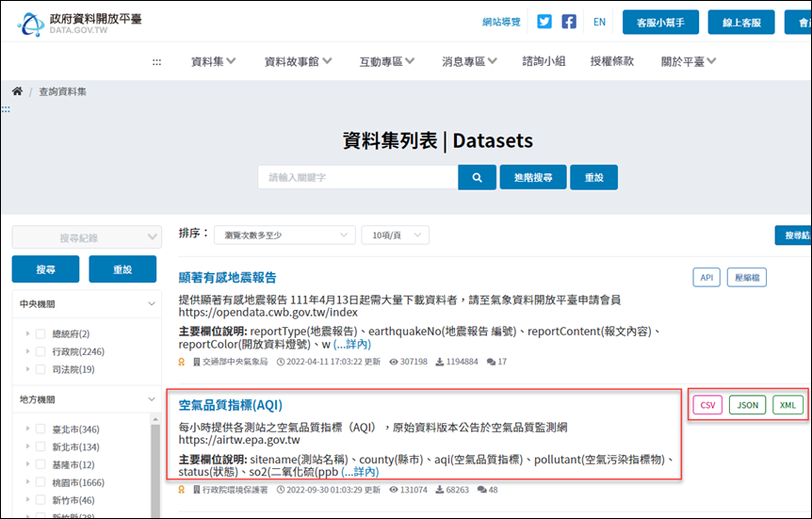Collapse the 地方機關 filter section

click(152, 399)
